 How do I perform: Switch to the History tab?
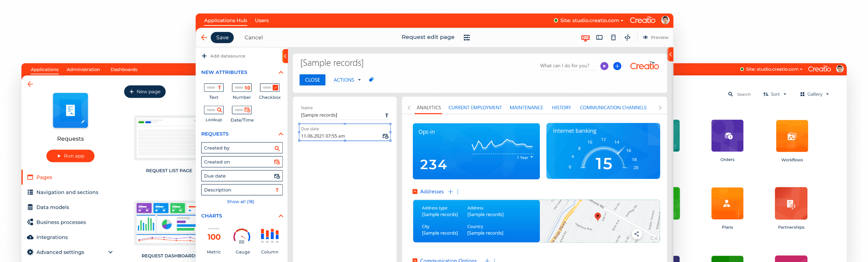click(561, 108)
